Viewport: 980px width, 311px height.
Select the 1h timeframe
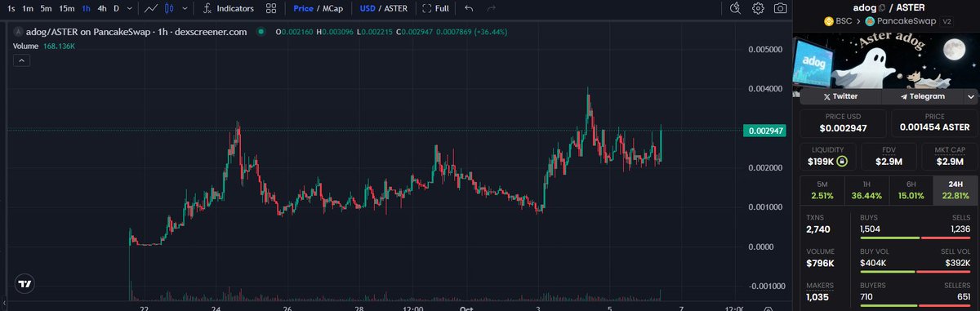(x=86, y=9)
